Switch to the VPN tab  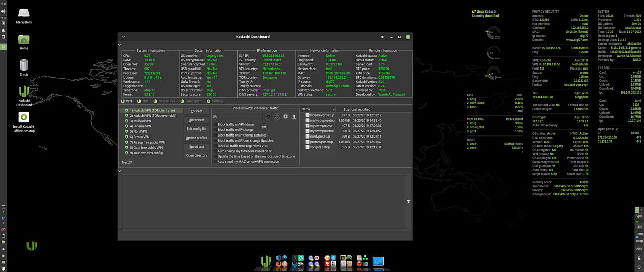(x=127, y=101)
